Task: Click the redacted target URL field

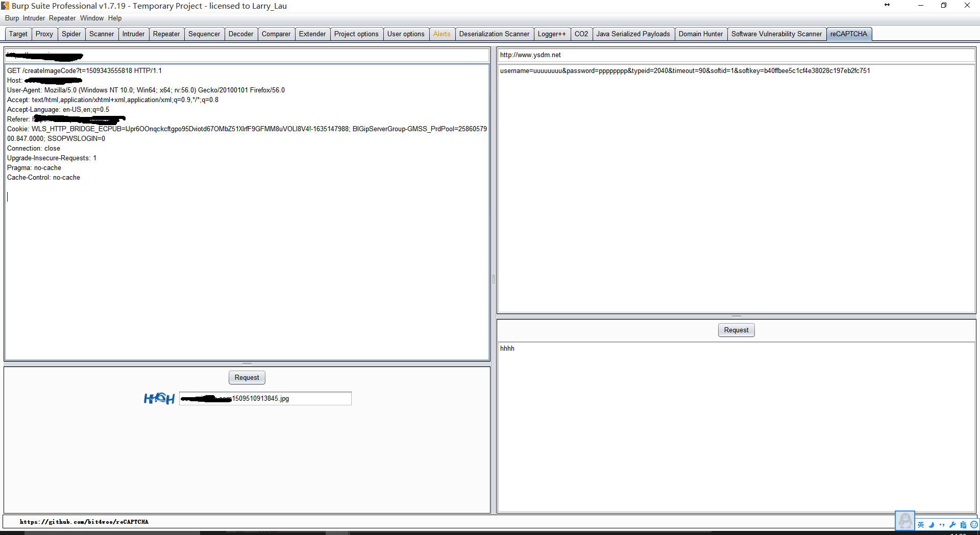Action: [x=247, y=55]
